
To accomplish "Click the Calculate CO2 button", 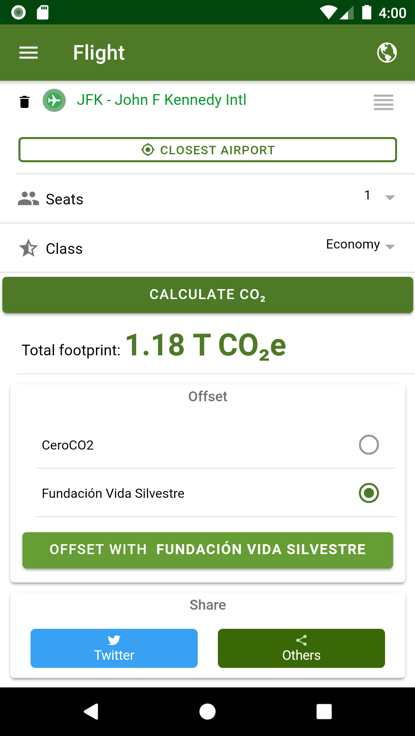I will [208, 295].
